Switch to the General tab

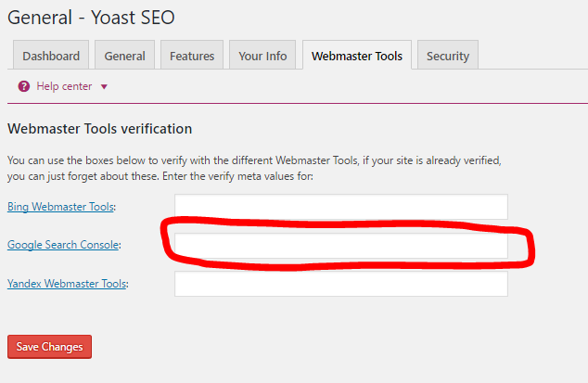[124, 56]
